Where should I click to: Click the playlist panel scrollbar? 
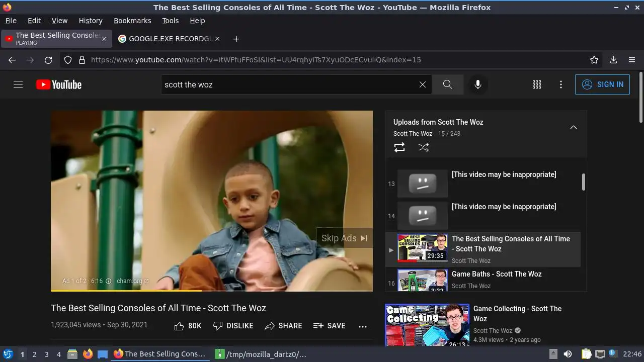pos(584,182)
